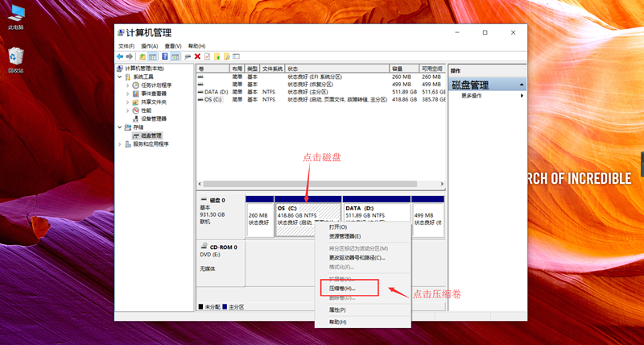The width and height of the screenshot is (644, 345).
Task: Select 设备管理器 in the tree
Action: [154, 118]
